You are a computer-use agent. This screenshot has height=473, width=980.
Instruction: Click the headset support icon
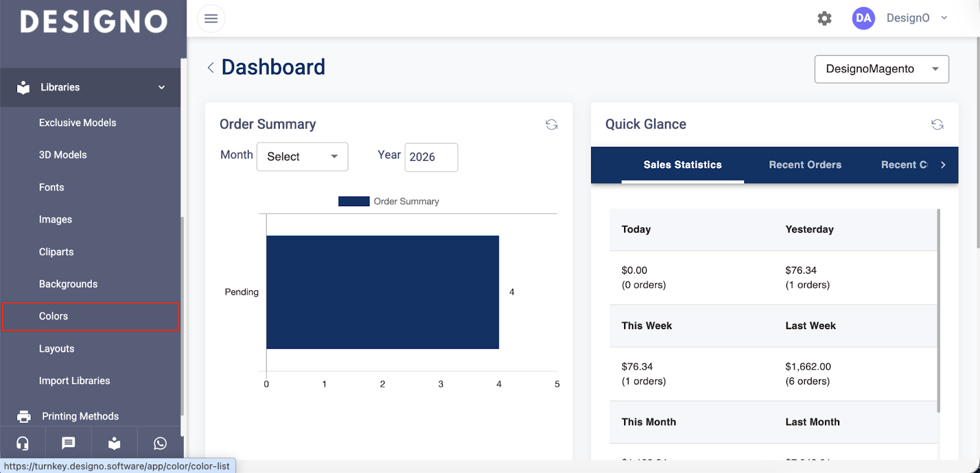pyautogui.click(x=23, y=443)
